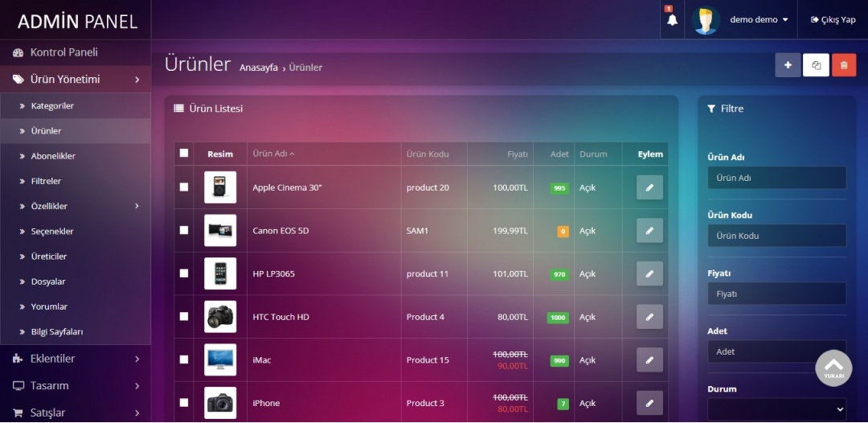Go to Kontrol Paneli menu item
Image resolution: width=868 pixels, height=423 pixels.
click(63, 52)
